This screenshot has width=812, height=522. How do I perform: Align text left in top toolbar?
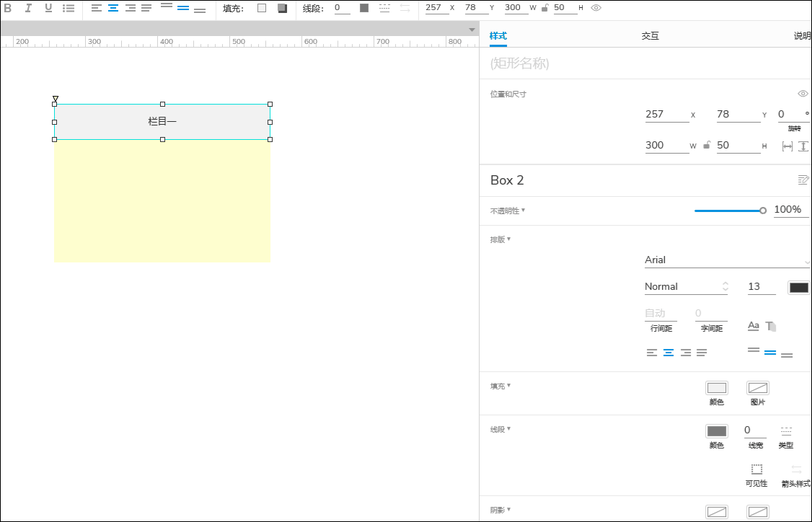pos(97,8)
